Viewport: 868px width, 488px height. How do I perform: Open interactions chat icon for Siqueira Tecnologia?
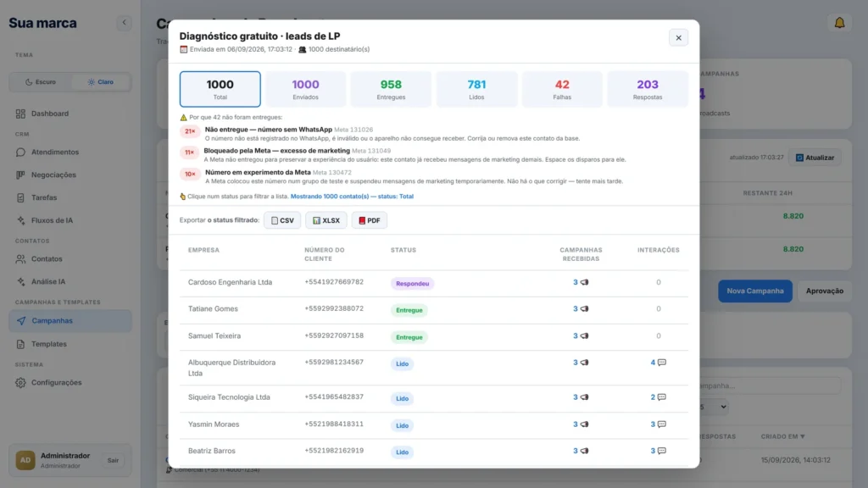[661, 397]
